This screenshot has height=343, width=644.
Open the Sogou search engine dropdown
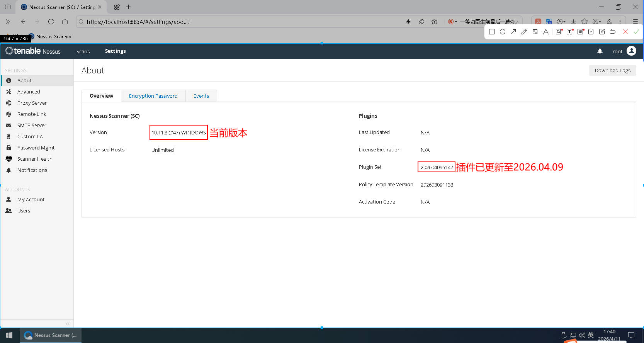pyautogui.click(x=452, y=22)
